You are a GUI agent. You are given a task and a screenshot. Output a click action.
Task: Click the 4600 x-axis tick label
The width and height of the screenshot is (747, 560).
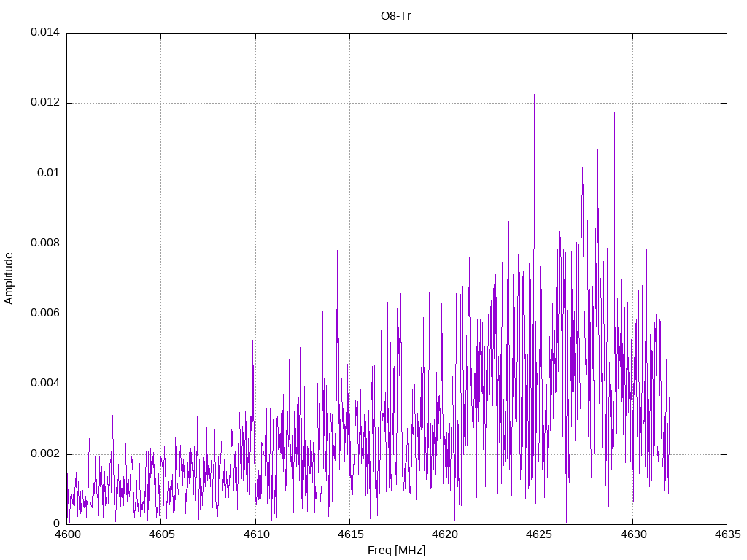point(66,534)
